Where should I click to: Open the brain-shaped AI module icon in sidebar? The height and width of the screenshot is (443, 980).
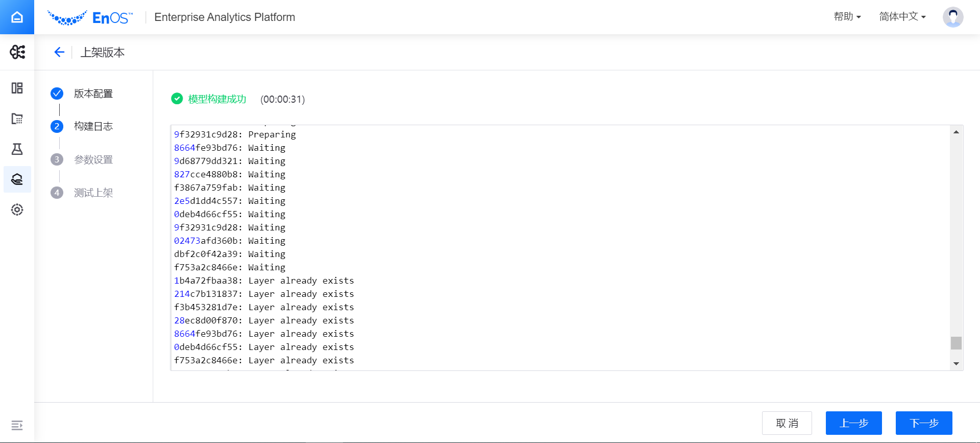pos(17,52)
